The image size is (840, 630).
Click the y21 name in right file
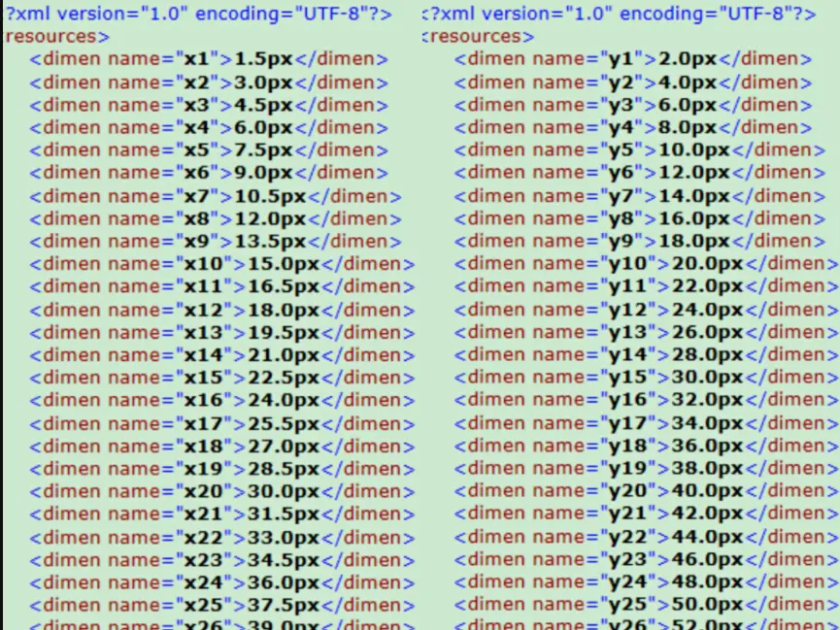(628, 514)
